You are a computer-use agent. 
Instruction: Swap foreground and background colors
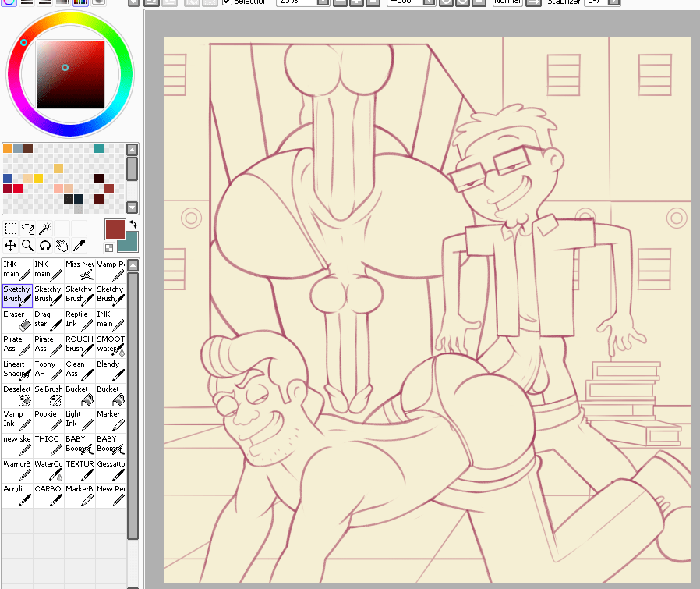134,225
